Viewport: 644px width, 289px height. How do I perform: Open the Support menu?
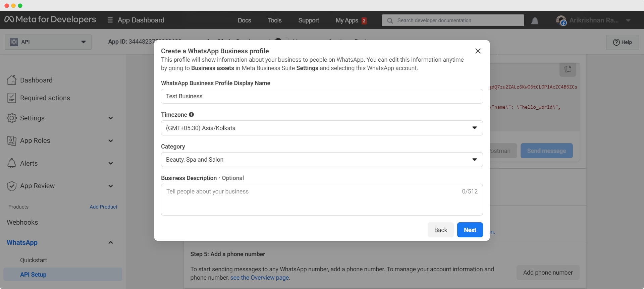pos(309,20)
